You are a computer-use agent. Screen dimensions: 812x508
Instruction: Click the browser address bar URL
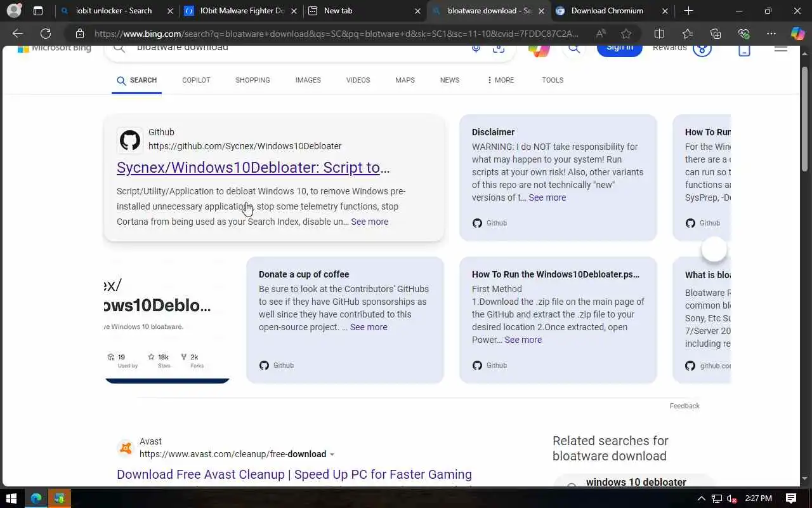336,34
